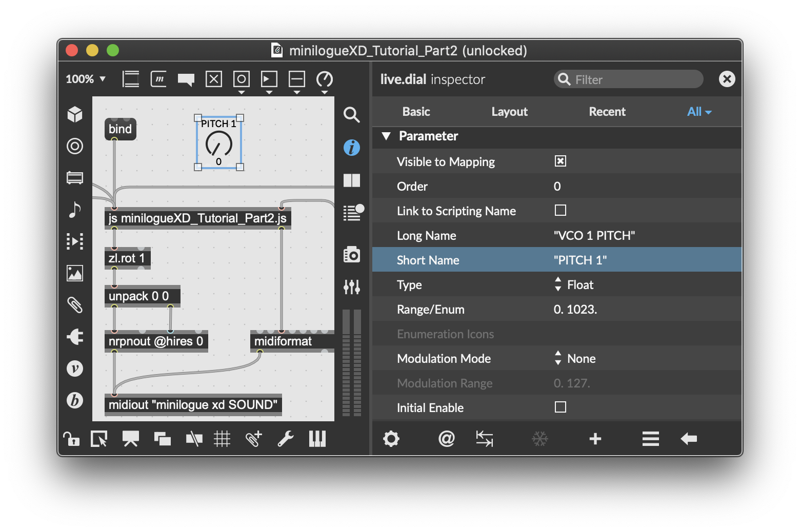This screenshot has height=532, width=800.
Task: Open the audio notes icon in sidebar
Action: [x=75, y=209]
